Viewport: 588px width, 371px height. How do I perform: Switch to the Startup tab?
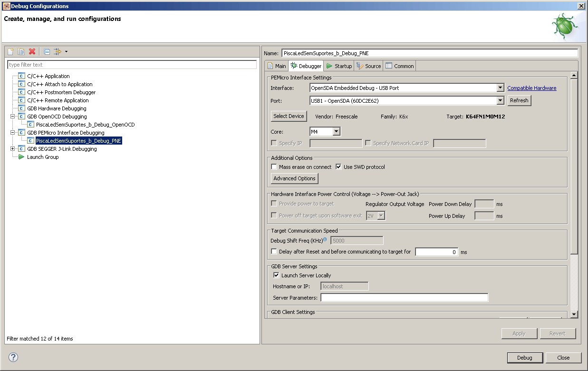point(339,66)
